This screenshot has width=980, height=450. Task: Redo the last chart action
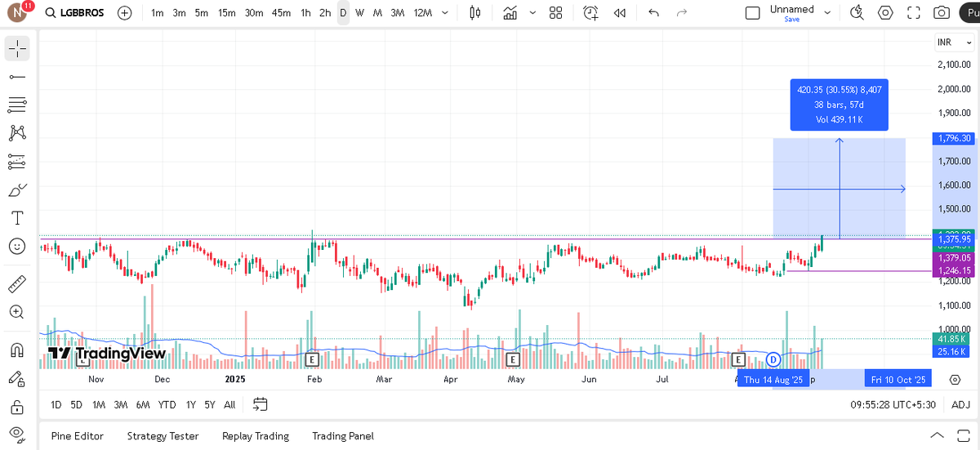pyautogui.click(x=682, y=13)
